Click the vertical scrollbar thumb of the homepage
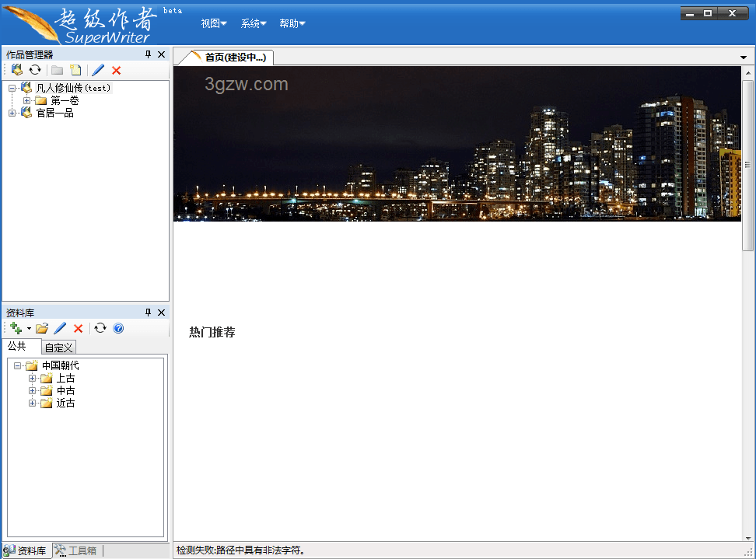Image resolution: width=756 pixels, height=559 pixels. click(747, 165)
